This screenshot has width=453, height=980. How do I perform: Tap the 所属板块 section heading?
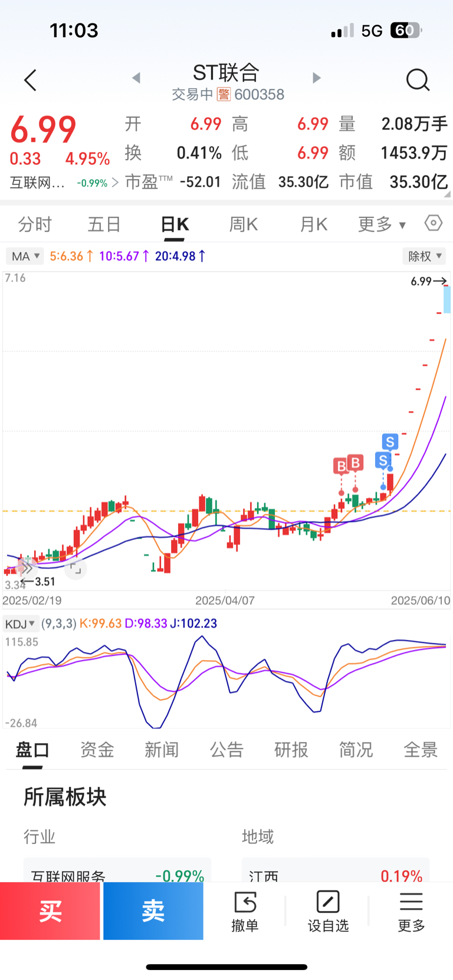[65, 797]
